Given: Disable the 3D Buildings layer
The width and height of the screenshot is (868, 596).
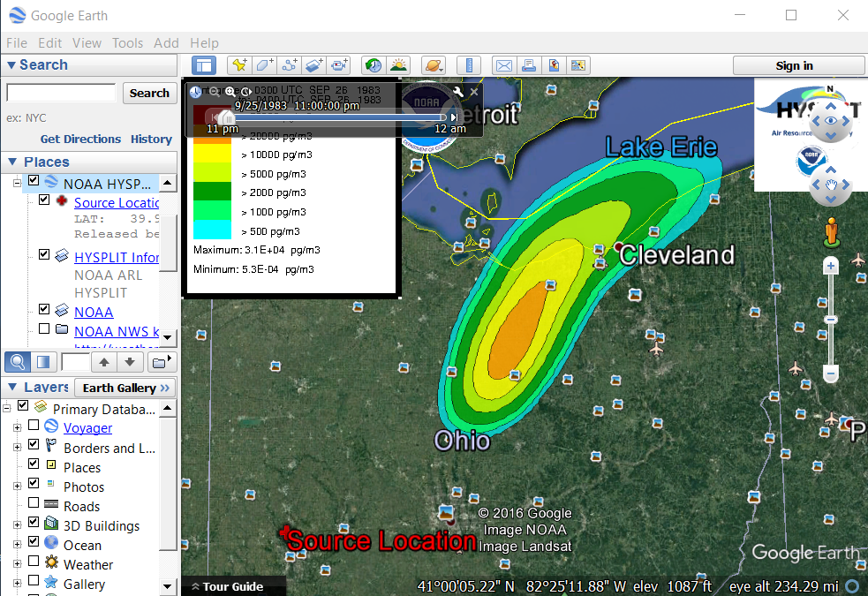Looking at the screenshot, I should pos(34,522).
